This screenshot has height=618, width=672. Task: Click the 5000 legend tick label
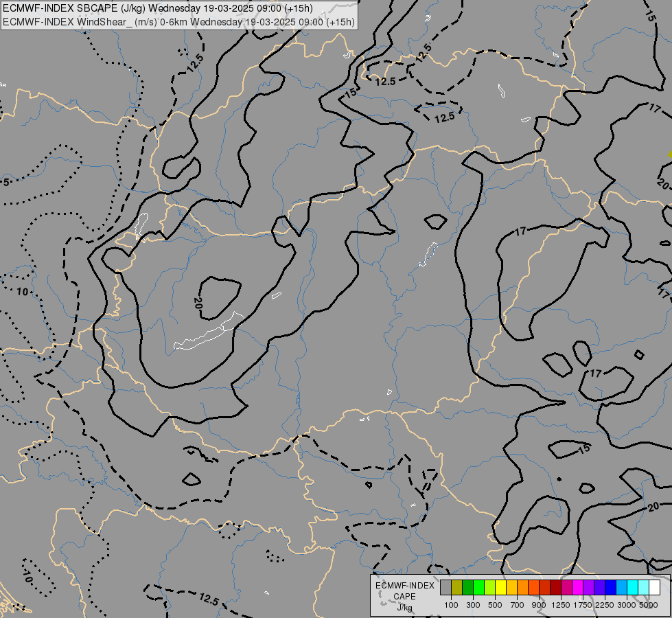649,605
